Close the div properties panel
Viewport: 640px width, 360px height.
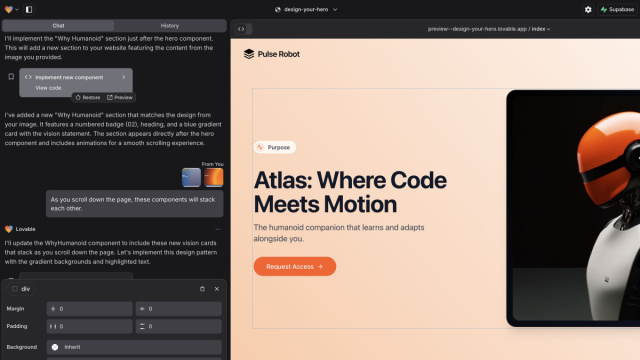tap(217, 289)
